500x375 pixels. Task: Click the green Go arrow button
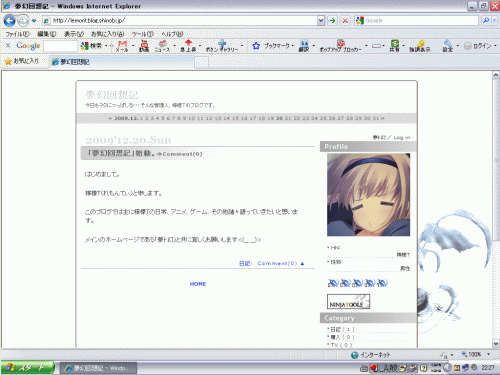[332, 21]
